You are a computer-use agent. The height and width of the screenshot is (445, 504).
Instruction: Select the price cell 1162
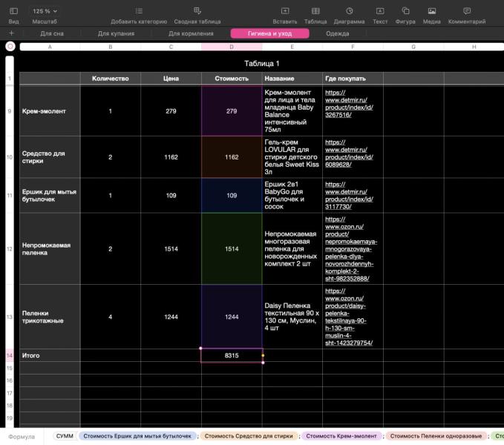tap(171, 157)
